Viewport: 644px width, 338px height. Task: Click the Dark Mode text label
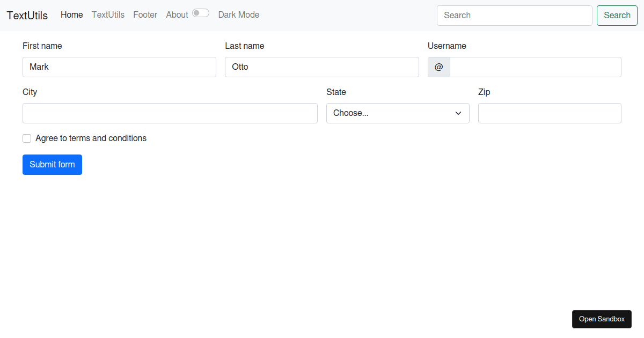click(x=238, y=14)
